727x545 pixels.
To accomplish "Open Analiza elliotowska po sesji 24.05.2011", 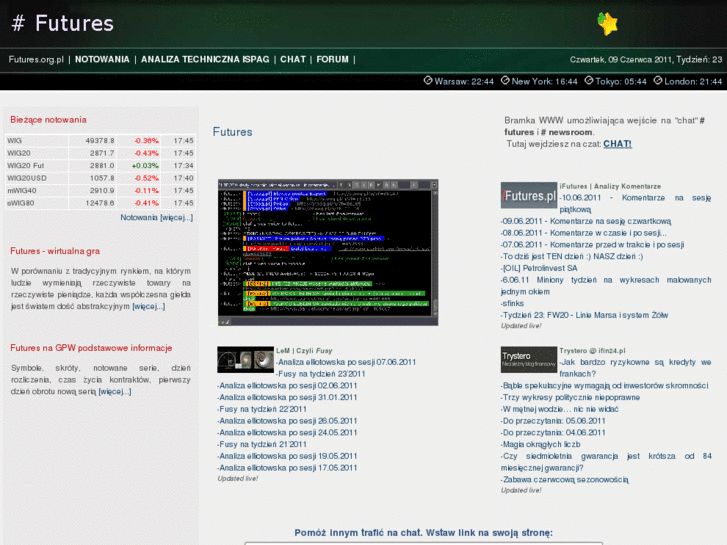I will tap(287, 433).
